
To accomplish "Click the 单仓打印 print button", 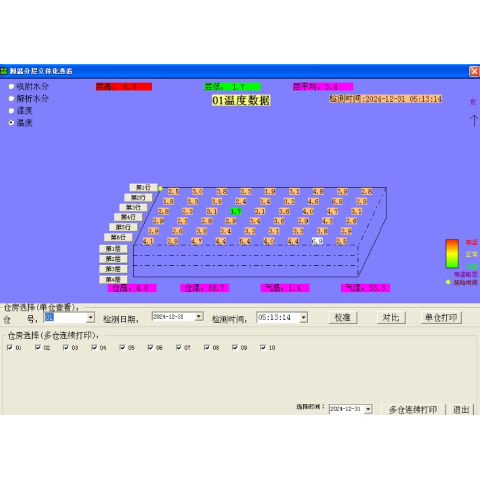I will (x=441, y=317).
